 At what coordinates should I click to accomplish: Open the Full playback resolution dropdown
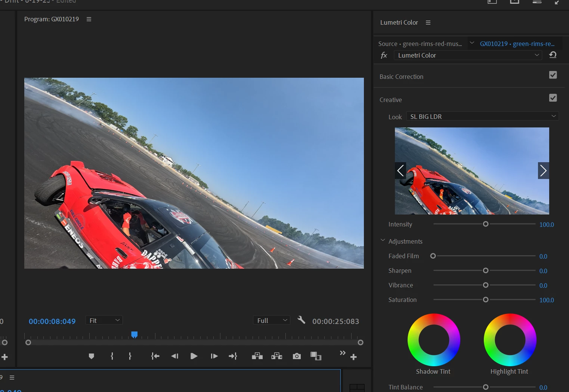point(272,320)
